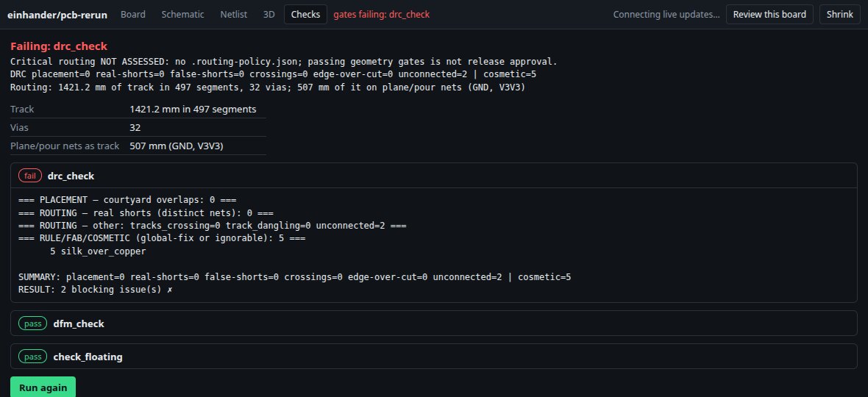Click the pass badge beside dfm_check
868x397 pixels.
point(32,323)
